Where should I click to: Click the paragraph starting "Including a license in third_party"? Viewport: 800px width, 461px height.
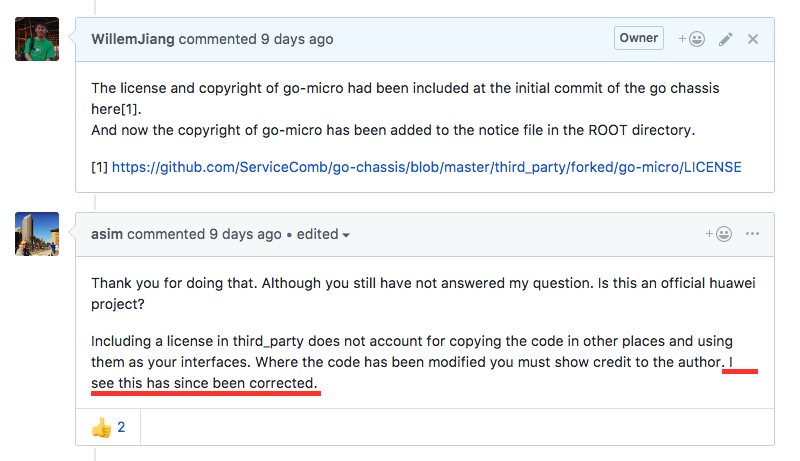click(x=400, y=339)
